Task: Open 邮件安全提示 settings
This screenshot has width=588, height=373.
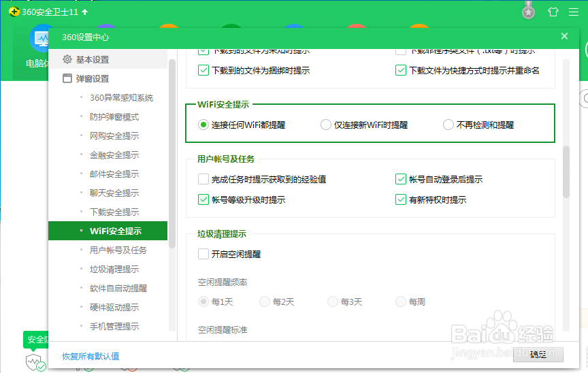Action: pyautogui.click(x=114, y=174)
